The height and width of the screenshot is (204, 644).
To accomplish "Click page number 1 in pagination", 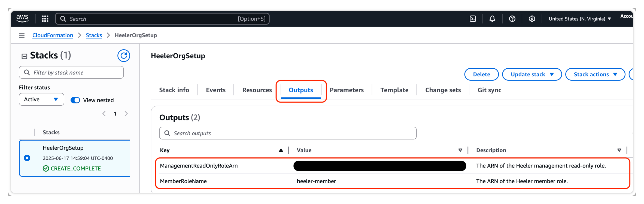I will pyautogui.click(x=115, y=114).
